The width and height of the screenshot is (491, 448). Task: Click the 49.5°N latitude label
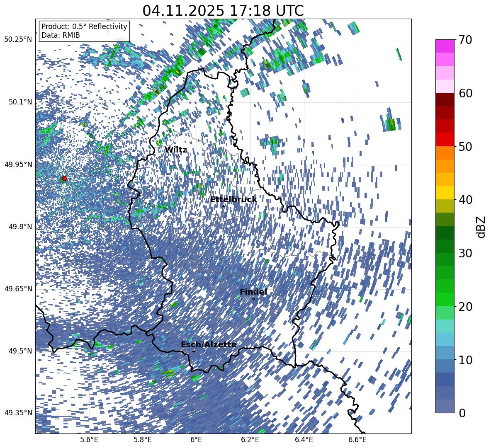(20, 351)
